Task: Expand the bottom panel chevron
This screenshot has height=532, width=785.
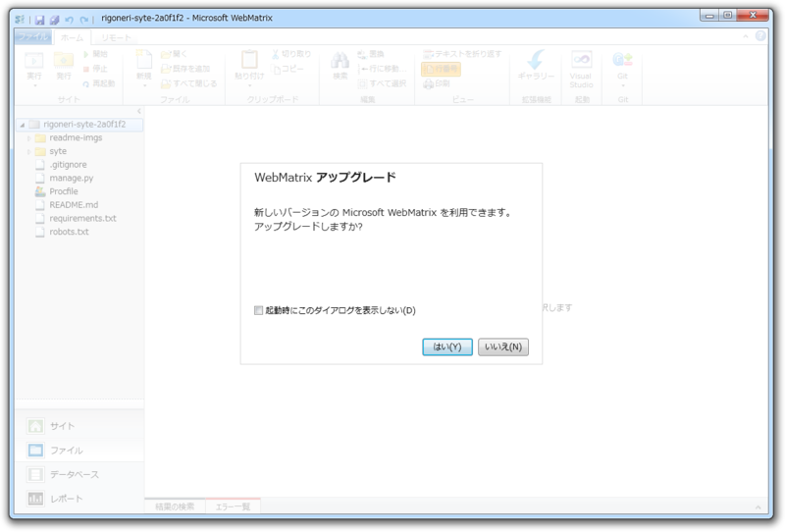Action: tap(758, 507)
